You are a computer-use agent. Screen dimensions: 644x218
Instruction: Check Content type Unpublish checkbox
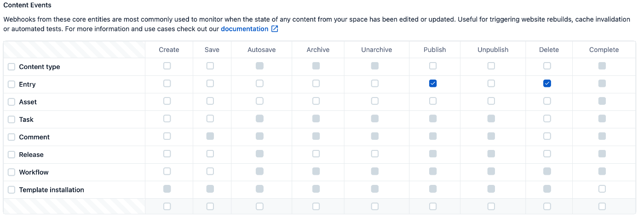(x=491, y=66)
